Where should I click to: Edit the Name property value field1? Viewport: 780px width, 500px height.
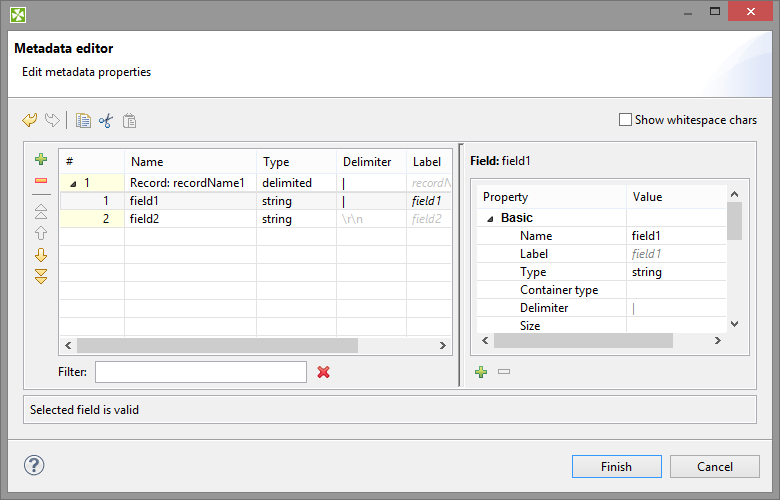677,236
